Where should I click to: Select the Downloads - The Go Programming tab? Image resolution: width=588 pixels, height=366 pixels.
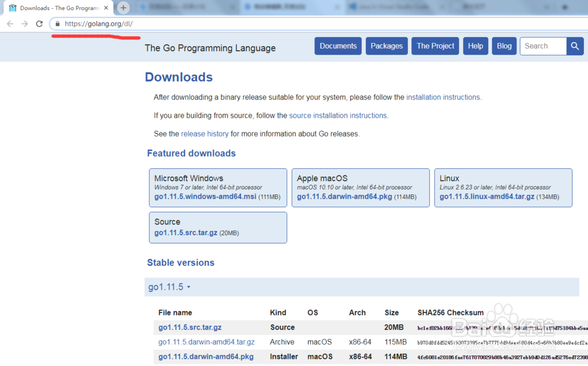point(59,8)
